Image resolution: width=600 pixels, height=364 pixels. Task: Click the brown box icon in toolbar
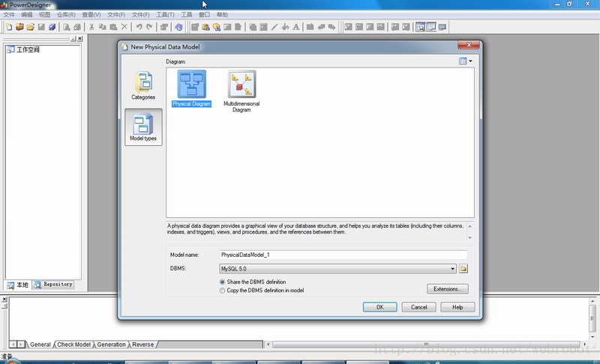19,27
